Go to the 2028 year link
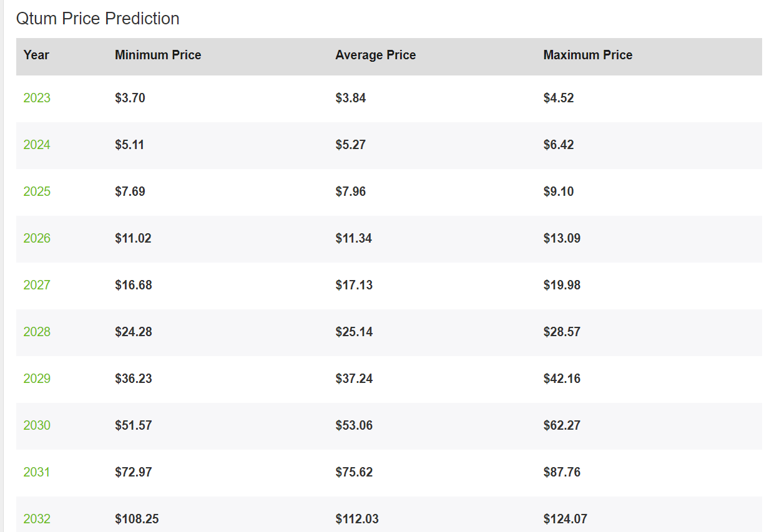 point(37,332)
